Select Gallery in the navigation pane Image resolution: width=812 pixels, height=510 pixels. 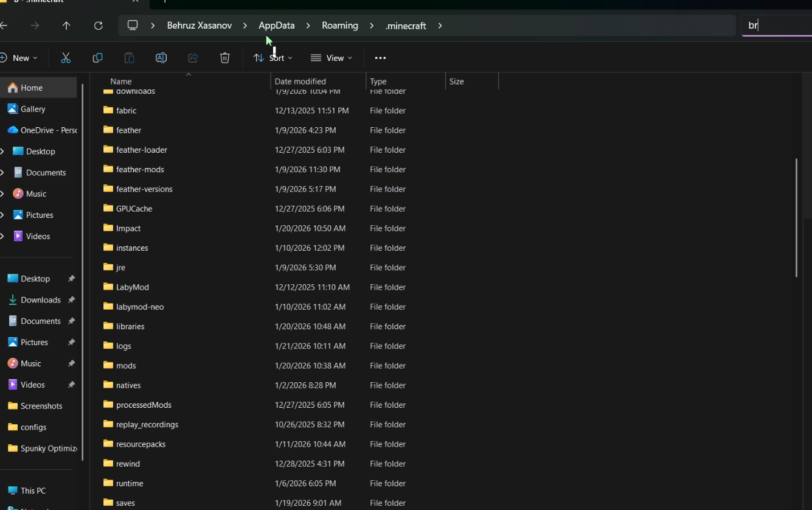click(33, 109)
